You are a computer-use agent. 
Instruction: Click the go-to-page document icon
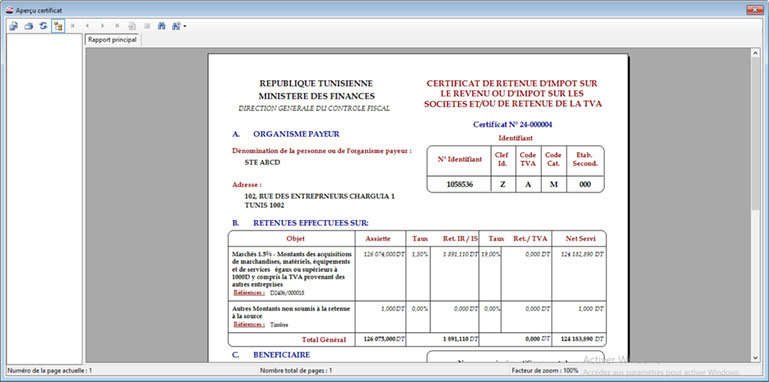pos(132,26)
